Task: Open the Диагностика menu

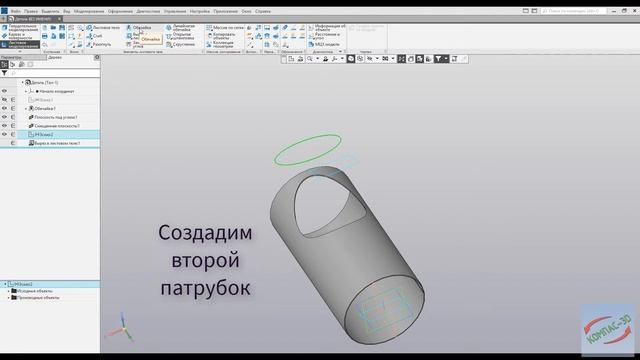Action: pos(148,11)
